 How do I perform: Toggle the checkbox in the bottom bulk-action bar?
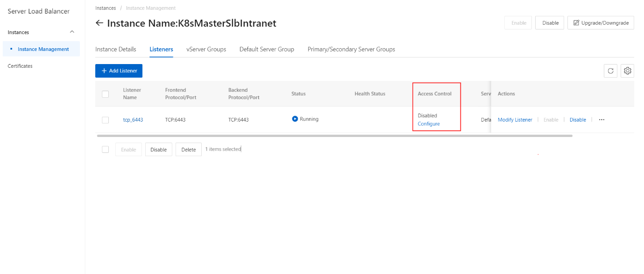coord(106,150)
